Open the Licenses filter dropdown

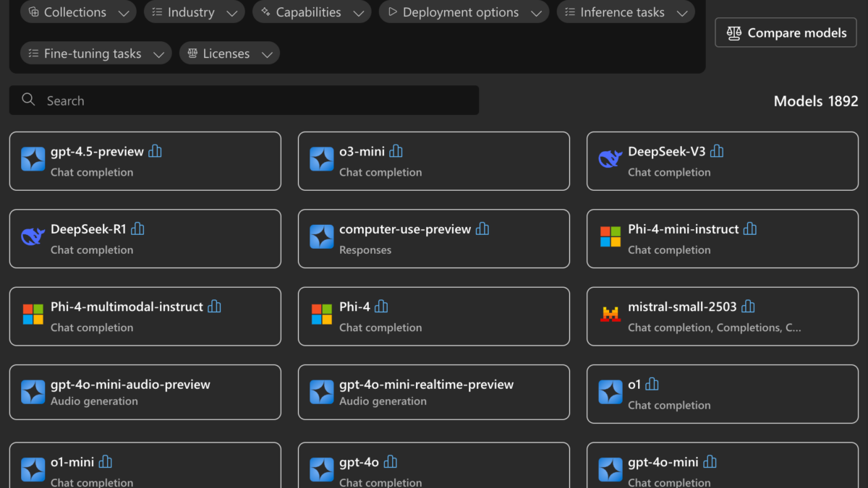pos(229,53)
